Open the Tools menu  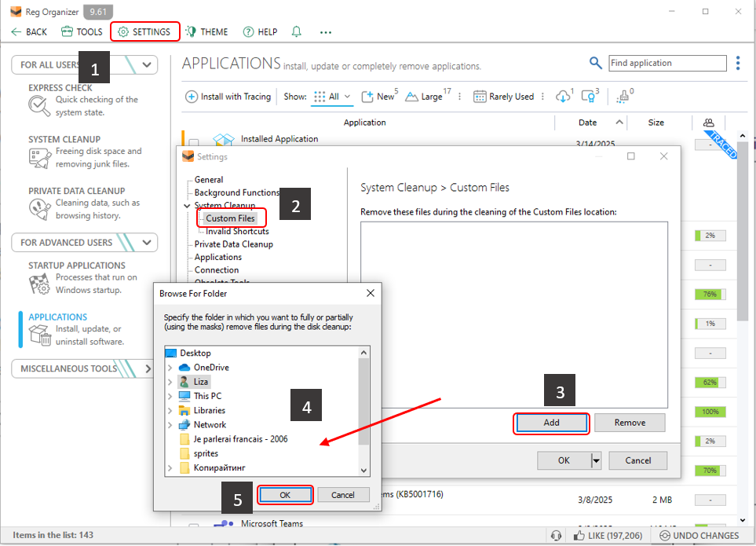[82, 32]
